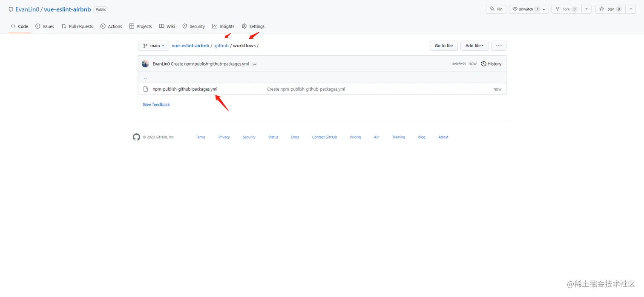Viewport: 644px width, 297px height.
Task: Click the file icon beside npm-publish-github-packages.yml
Action: pos(145,89)
